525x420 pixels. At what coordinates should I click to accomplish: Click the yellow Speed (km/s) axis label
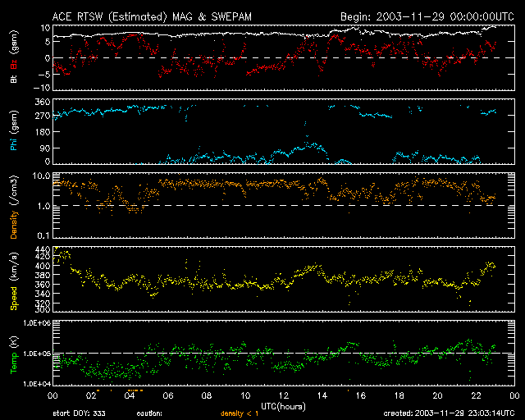coord(14,281)
